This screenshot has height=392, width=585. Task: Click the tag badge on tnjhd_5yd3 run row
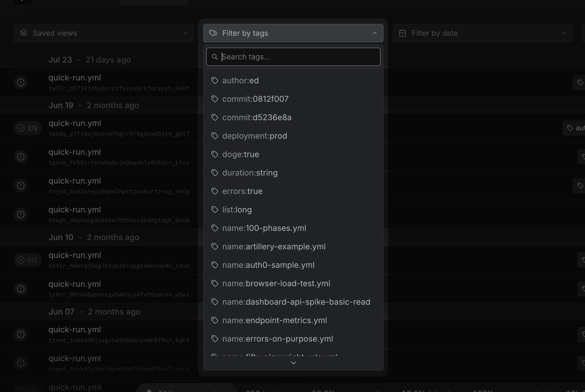coord(579,186)
